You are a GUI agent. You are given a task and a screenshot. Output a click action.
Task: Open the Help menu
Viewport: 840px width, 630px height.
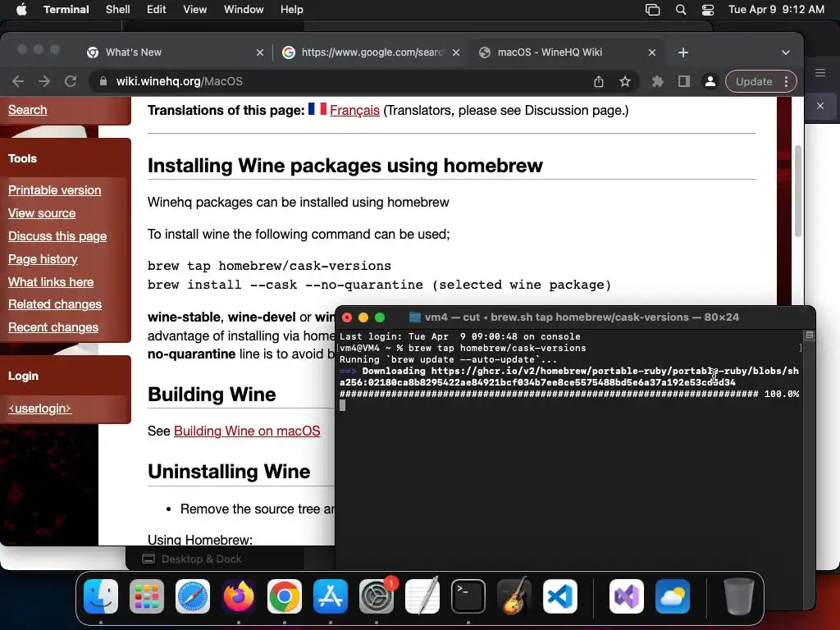coord(292,10)
